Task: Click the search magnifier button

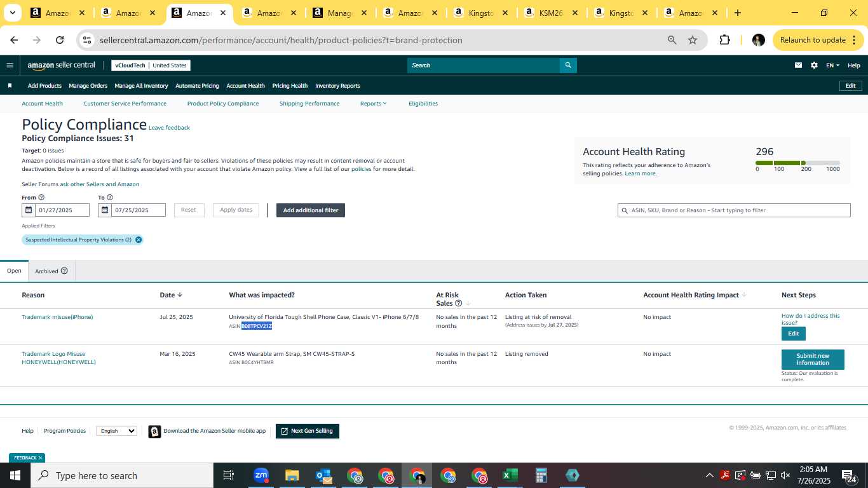Action: click(x=568, y=65)
